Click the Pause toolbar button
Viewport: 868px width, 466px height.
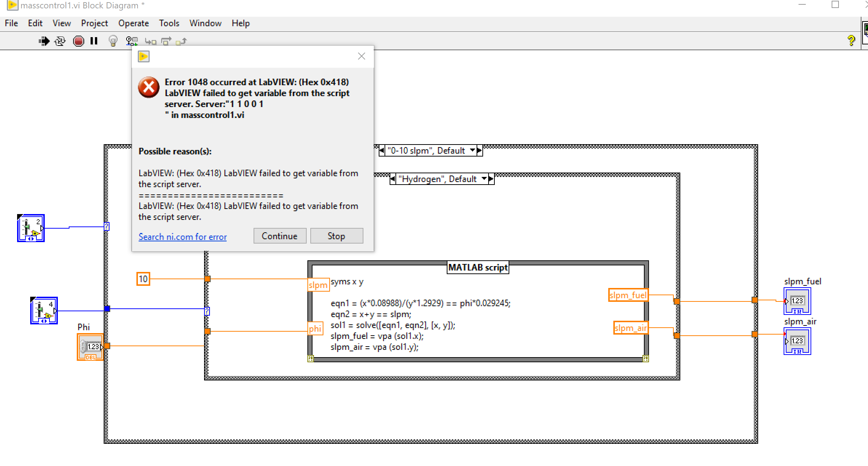(94, 41)
